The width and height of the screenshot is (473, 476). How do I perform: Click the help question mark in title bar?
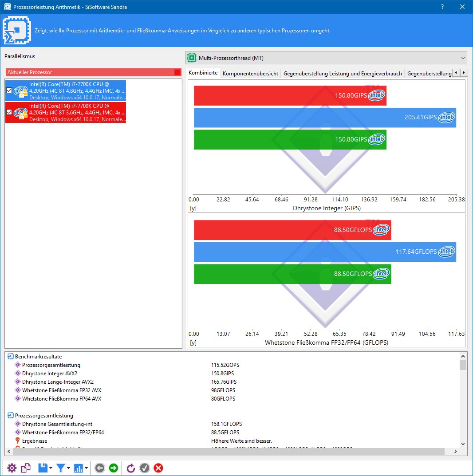pyautogui.click(x=442, y=7)
